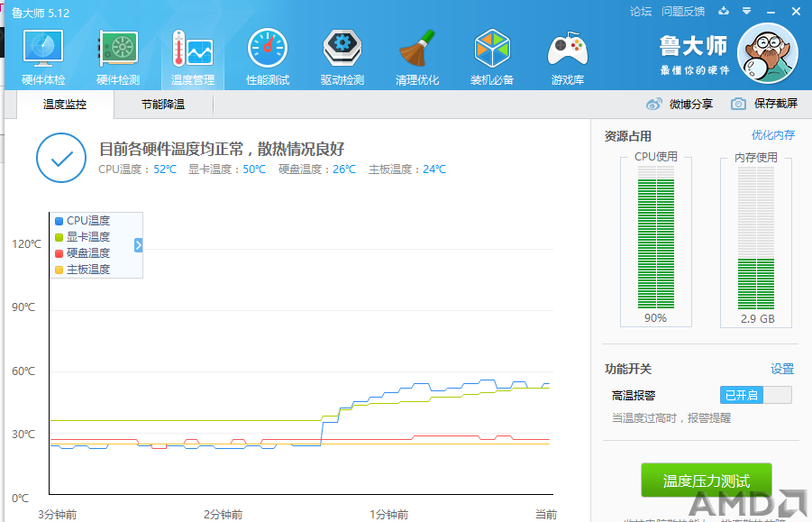Click the 2.9 GB memory value
The width and height of the screenshot is (812, 522).
758,319
